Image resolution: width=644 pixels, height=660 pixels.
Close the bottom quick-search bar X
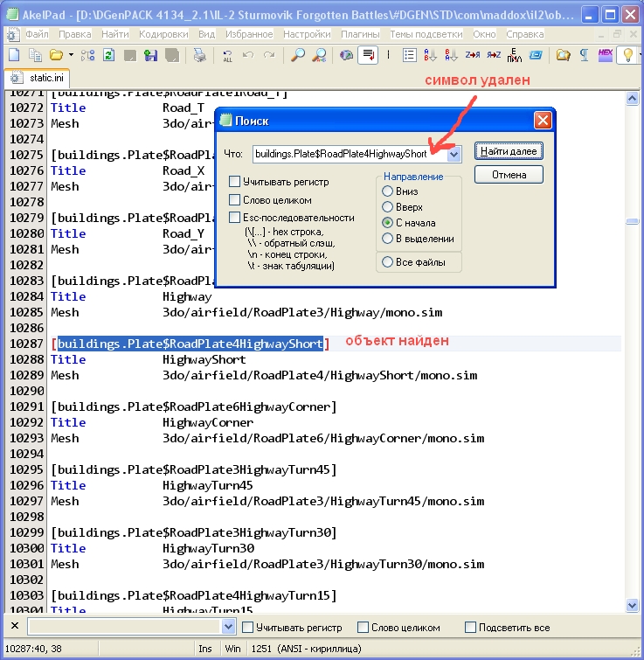(15, 626)
